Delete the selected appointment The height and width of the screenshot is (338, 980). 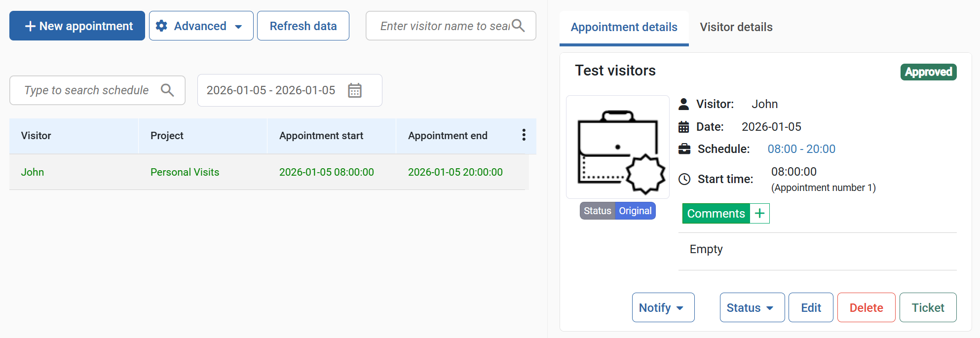(x=866, y=307)
